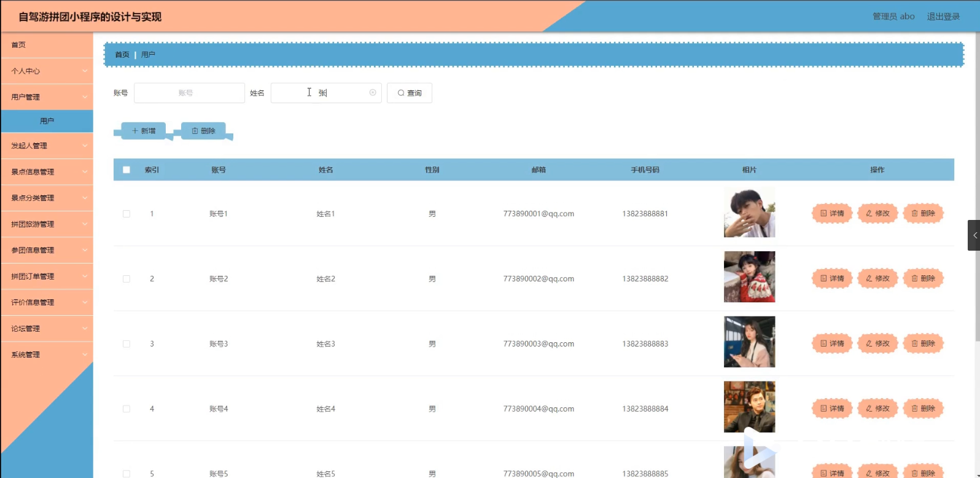Click the 首页 breadcrumb link
The height and width of the screenshot is (478, 980).
[122, 55]
